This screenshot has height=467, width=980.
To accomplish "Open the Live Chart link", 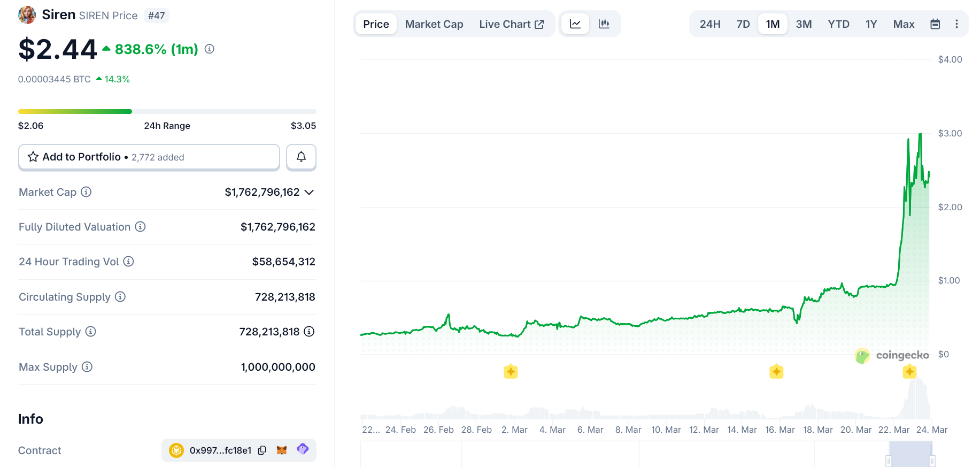I will coord(511,24).
